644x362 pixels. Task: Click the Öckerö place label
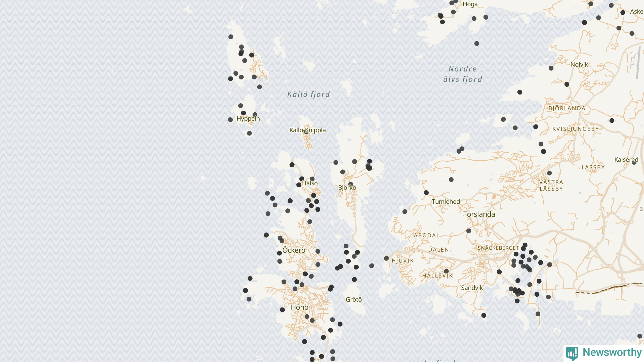(294, 250)
